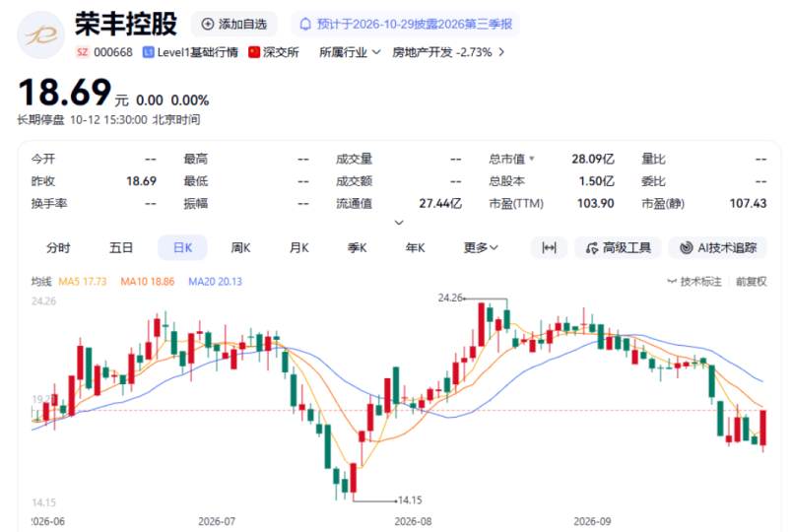Switch to 月K chart tab

click(x=299, y=247)
